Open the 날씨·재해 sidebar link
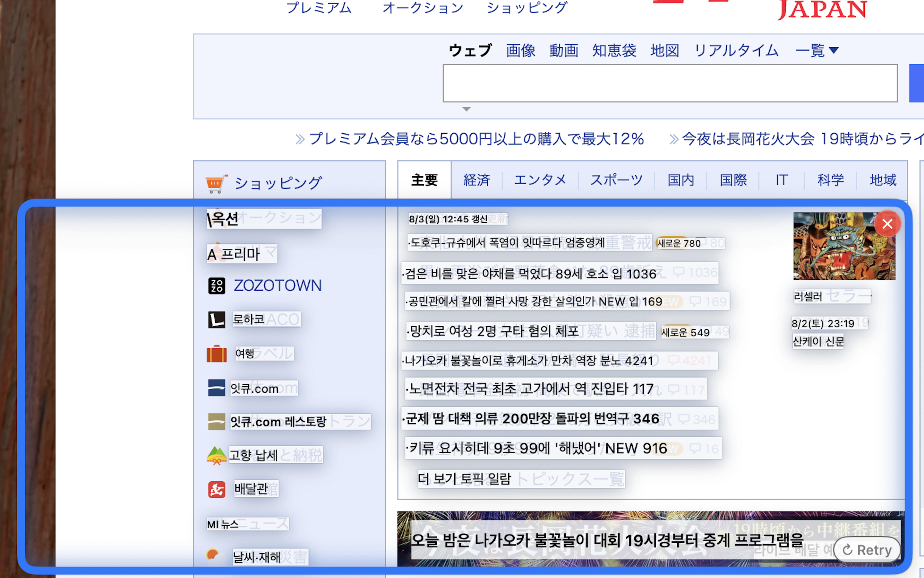Viewport: 924px width, 578px height. (270, 557)
